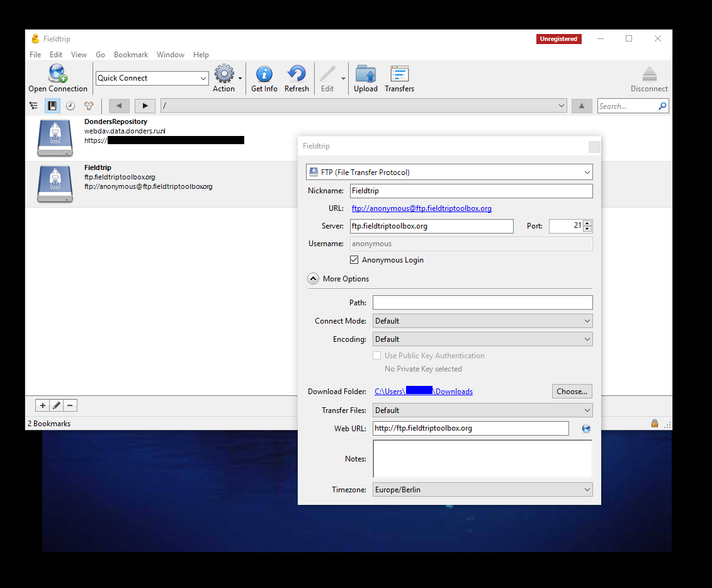
Task: Uncheck the Anonymous Login checkbox
Action: click(354, 260)
